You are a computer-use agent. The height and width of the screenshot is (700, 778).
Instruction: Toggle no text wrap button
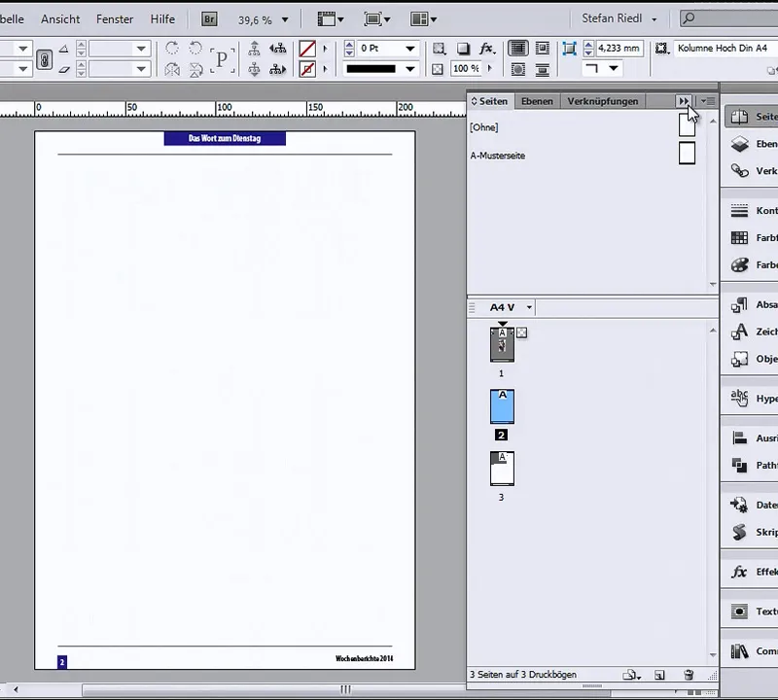click(518, 48)
